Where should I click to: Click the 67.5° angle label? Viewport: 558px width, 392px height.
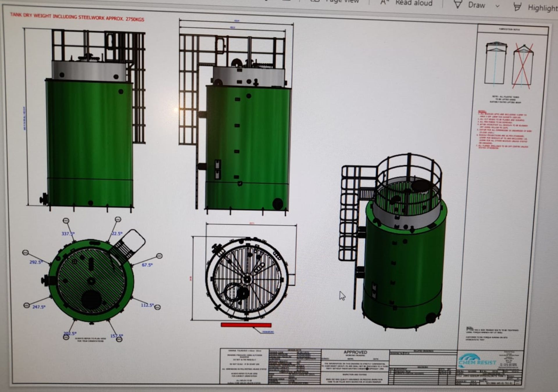pyautogui.click(x=147, y=265)
